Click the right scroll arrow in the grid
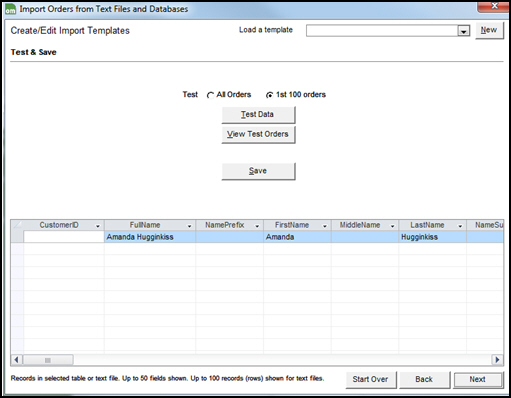The image size is (511, 398). [497, 360]
